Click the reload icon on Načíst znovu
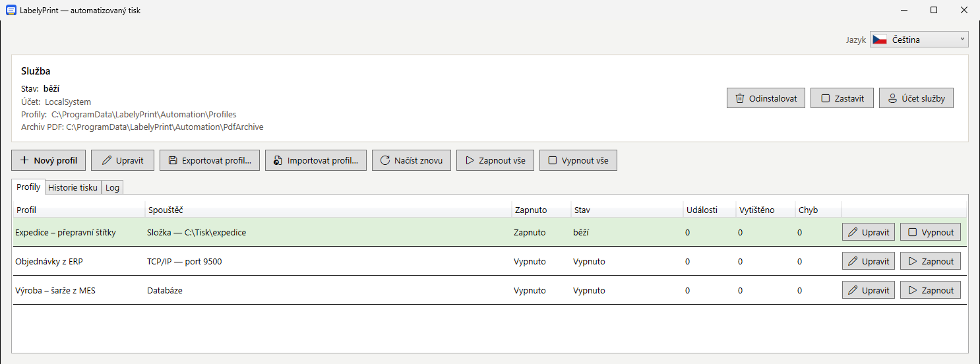The image size is (980, 364). 385,160
